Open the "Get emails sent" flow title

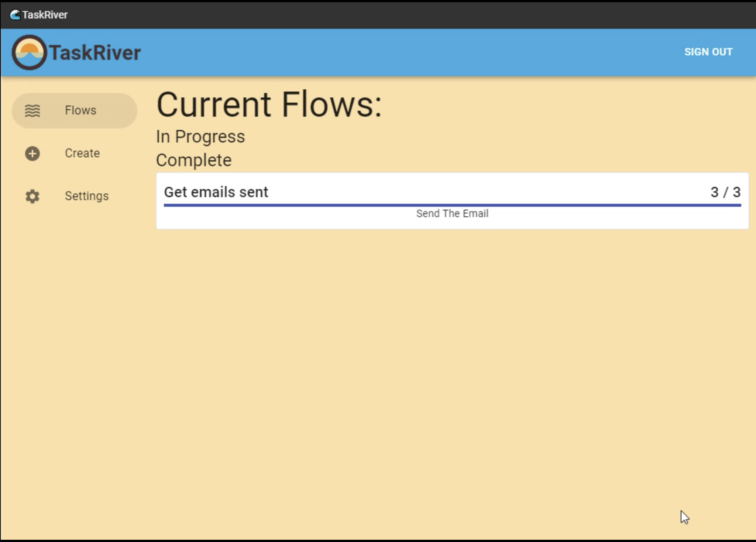pyautogui.click(x=216, y=192)
